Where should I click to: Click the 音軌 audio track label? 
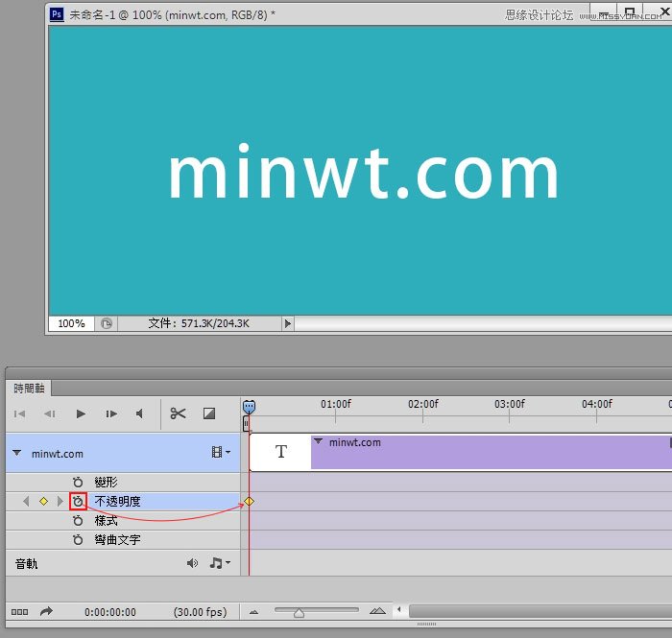coord(27,564)
